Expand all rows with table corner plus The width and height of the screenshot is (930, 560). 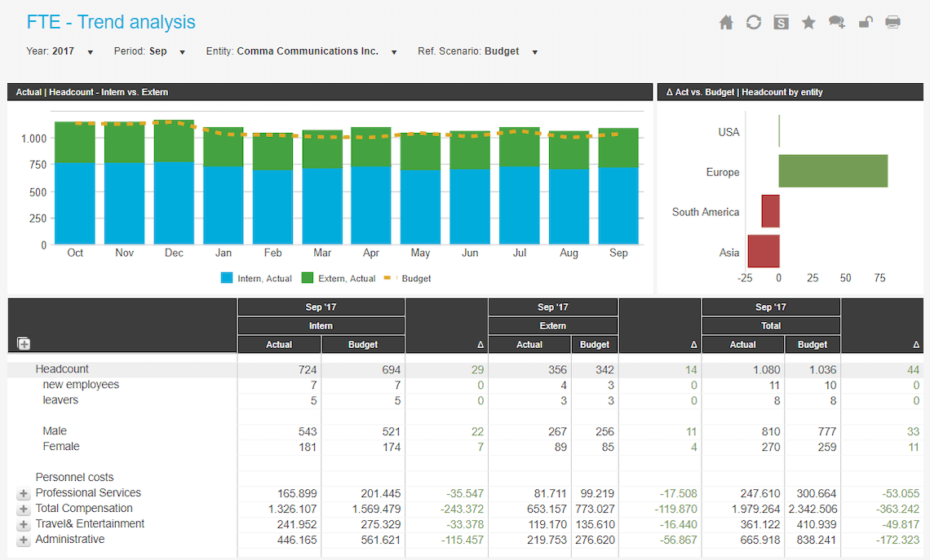(x=24, y=344)
